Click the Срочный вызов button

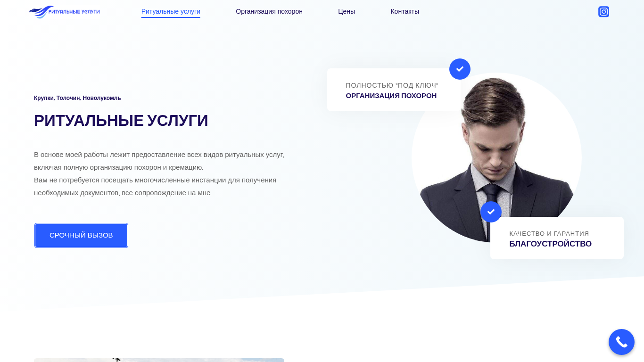tap(81, 235)
